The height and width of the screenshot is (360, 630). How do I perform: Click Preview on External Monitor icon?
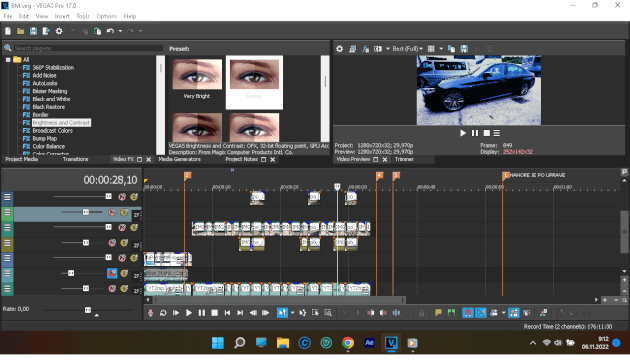click(352, 49)
